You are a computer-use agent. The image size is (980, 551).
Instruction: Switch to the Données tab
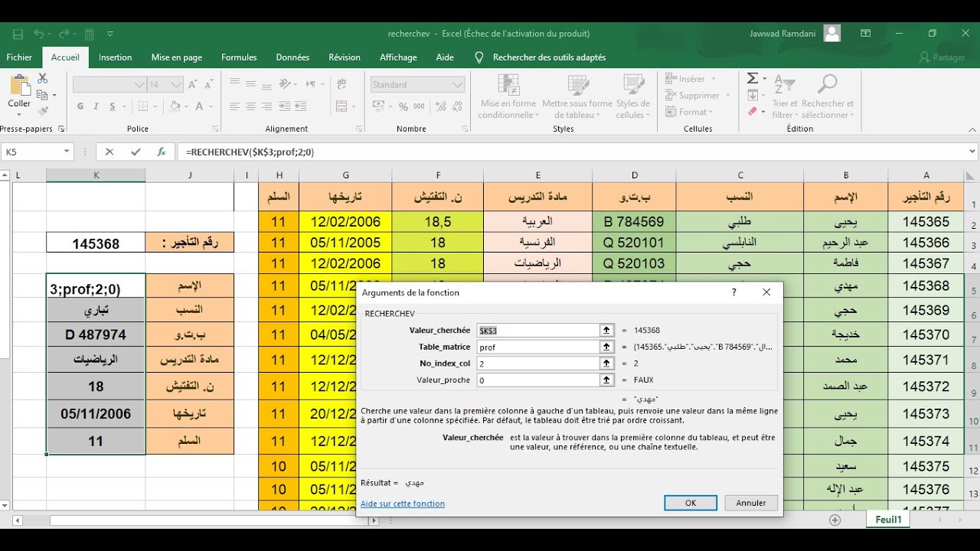pyautogui.click(x=292, y=57)
